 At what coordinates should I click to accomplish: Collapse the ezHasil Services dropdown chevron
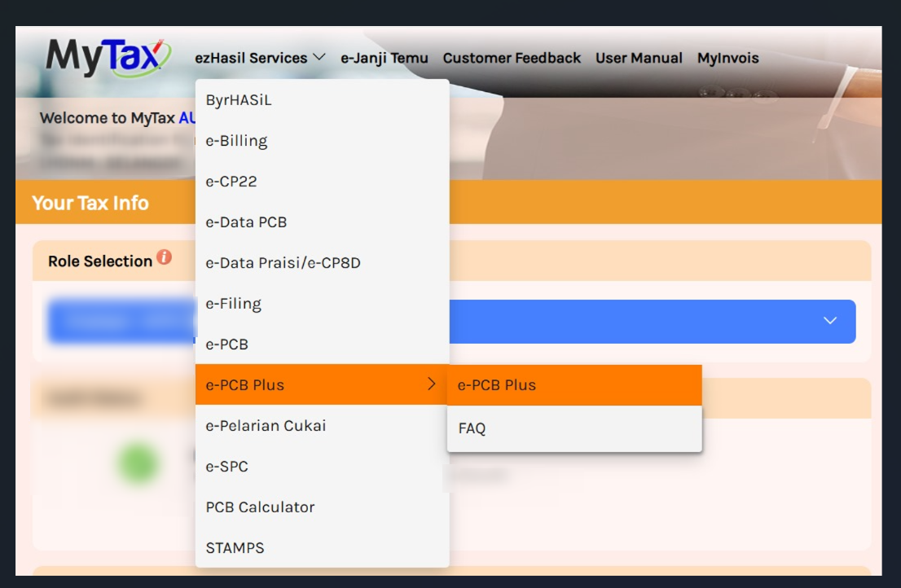(319, 58)
